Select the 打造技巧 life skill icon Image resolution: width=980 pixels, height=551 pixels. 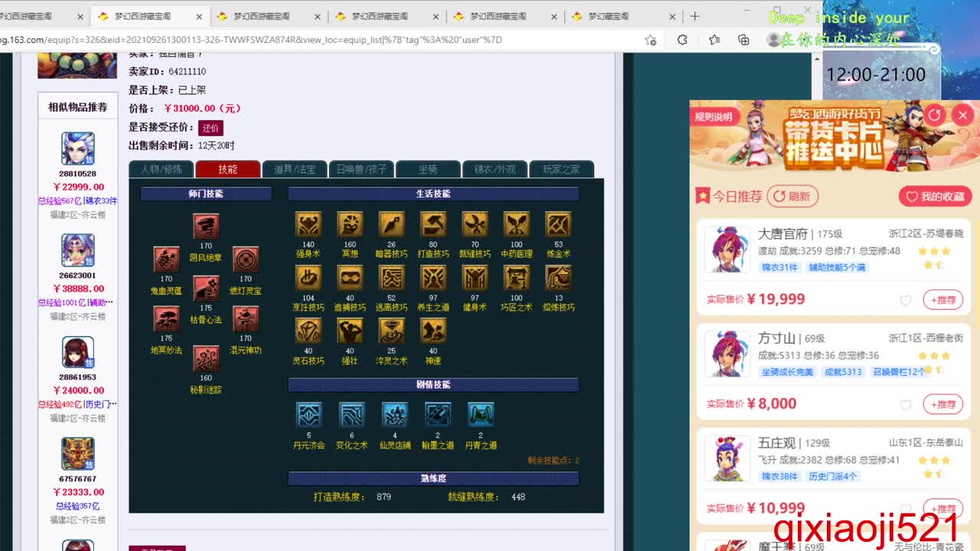433,225
